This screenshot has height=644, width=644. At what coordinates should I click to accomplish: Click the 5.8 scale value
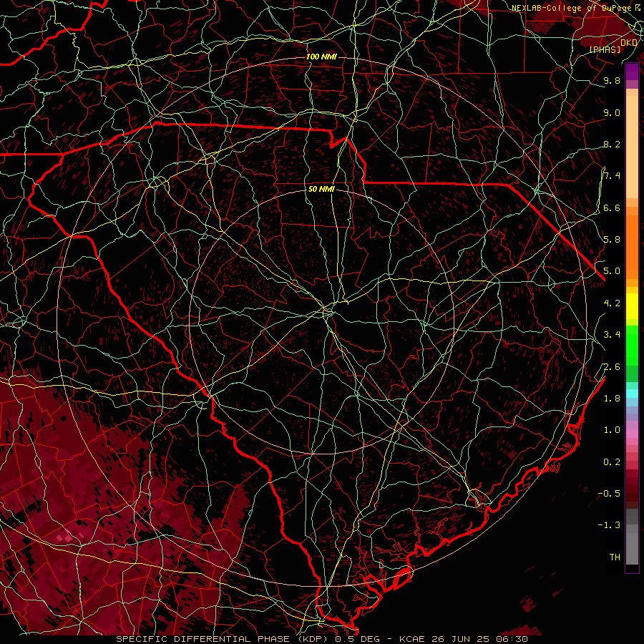612,240
